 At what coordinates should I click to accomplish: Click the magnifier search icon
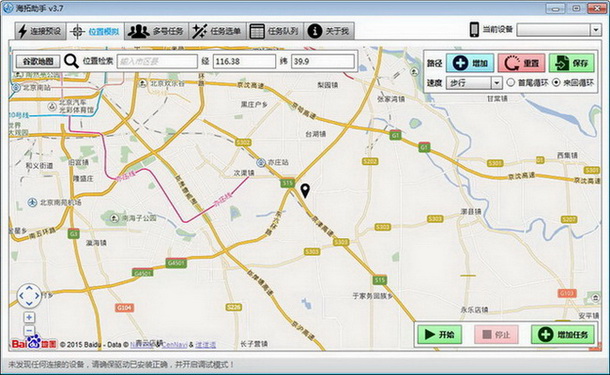pos(71,61)
